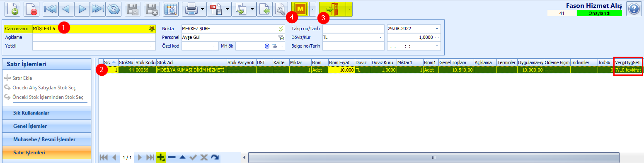The image size is (644, 163).
Task: Click Önceki Stok İşleminden Stok Seç
Action: click(44, 97)
